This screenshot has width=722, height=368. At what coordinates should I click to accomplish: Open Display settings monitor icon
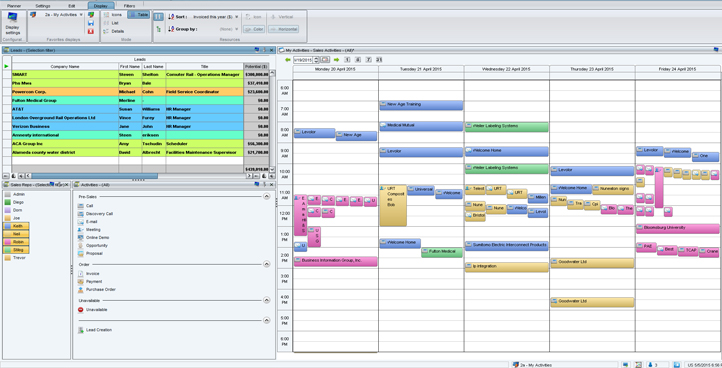tap(12, 18)
